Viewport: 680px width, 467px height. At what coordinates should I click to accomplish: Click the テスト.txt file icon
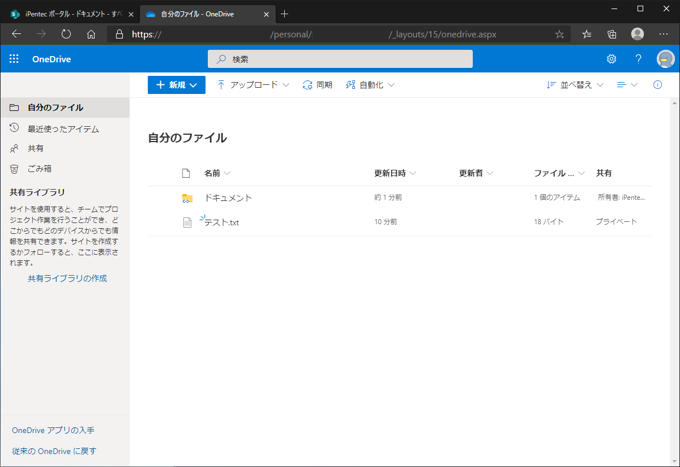pyautogui.click(x=187, y=222)
